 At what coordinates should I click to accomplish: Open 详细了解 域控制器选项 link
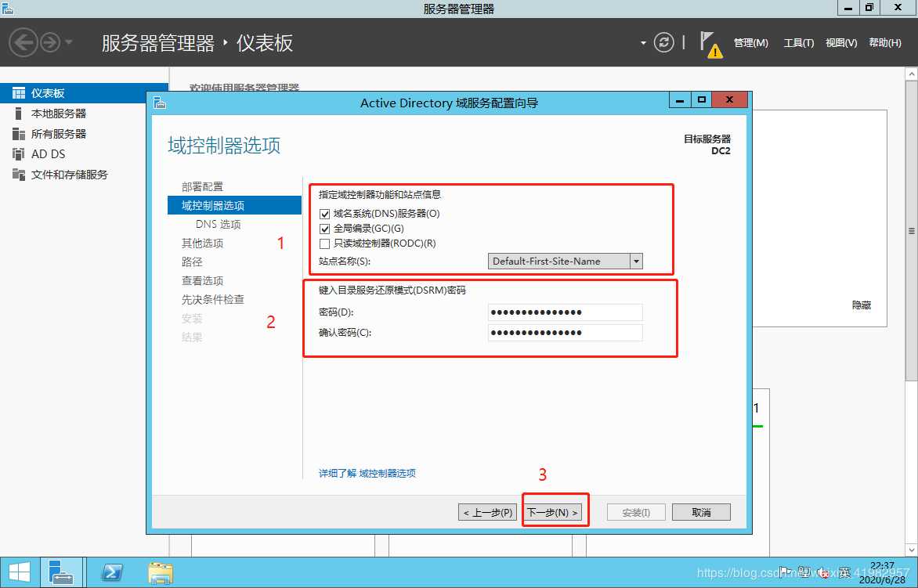(367, 473)
